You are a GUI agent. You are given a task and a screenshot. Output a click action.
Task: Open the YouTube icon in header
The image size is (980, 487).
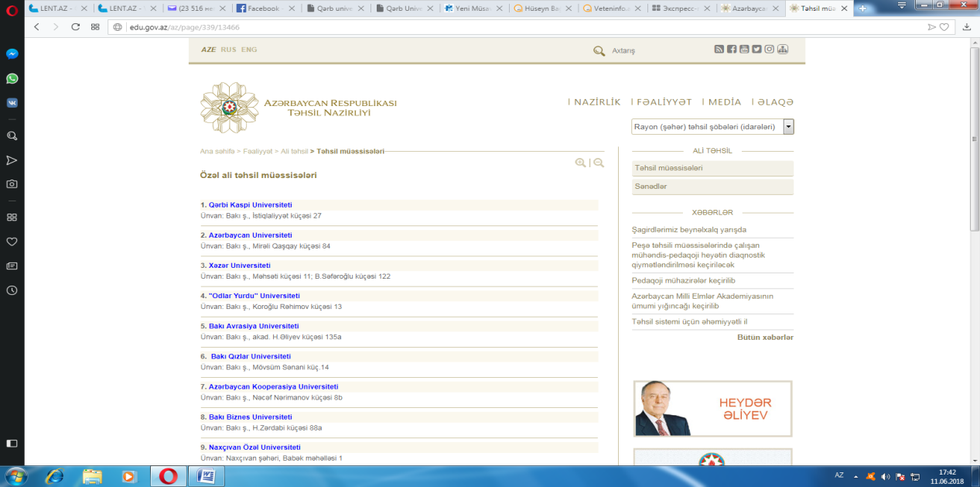tap(744, 50)
